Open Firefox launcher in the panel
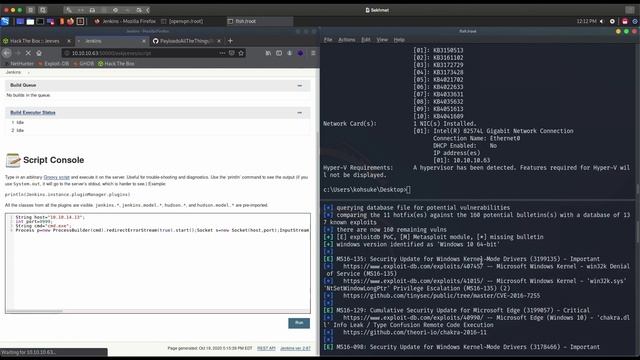Viewport: 640px width, 360px height. tap(70, 21)
